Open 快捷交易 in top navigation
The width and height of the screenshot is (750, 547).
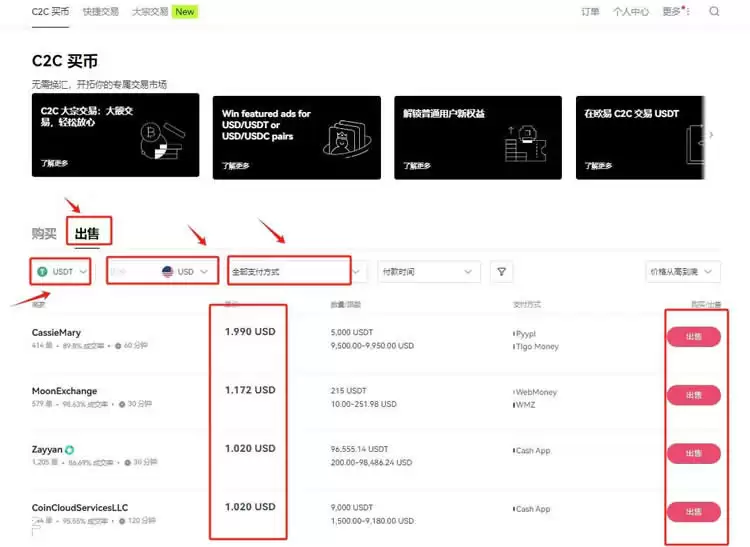100,12
